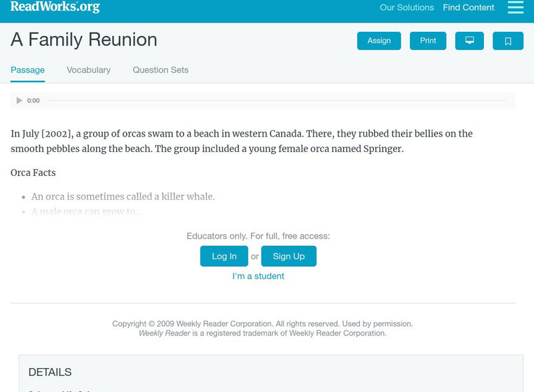Click the Log In button
Screen dimensions: 534x392
tap(224, 256)
